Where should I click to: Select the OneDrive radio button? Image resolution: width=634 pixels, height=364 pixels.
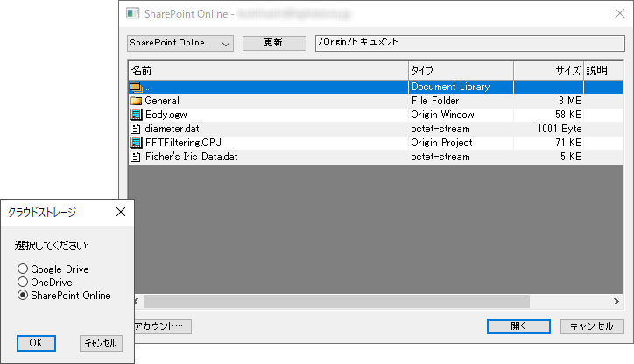point(23,282)
